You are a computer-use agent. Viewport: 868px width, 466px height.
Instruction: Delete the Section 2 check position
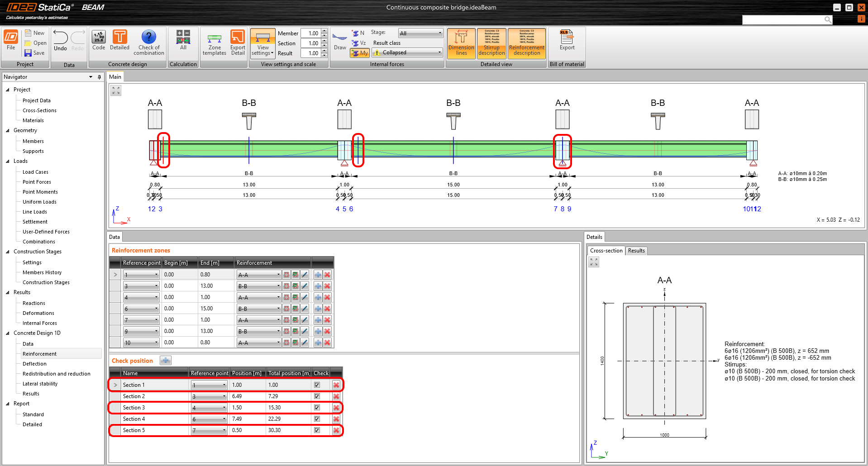coord(336,396)
